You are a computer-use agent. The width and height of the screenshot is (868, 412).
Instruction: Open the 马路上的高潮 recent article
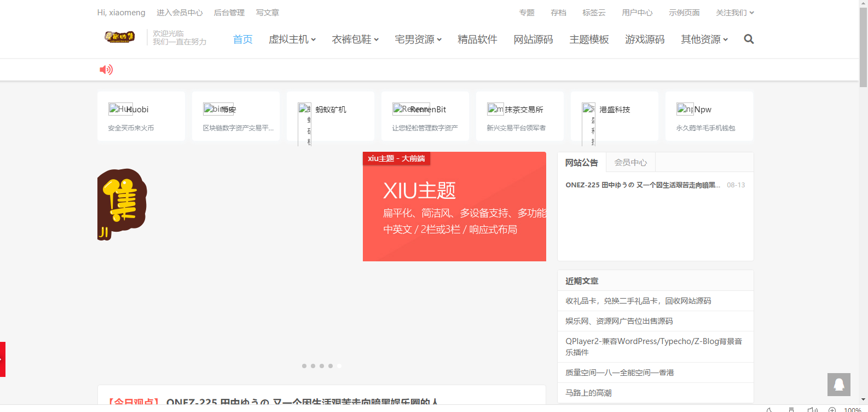pos(588,393)
